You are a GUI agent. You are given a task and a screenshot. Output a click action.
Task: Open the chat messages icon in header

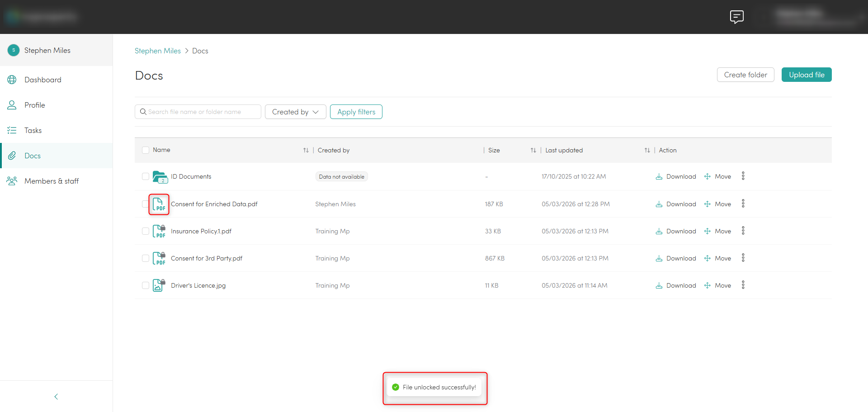[736, 17]
